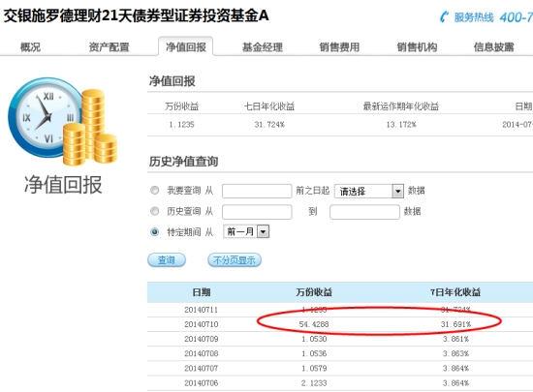The height and width of the screenshot is (392, 533).
Task: Open the 概况 tab
Action: click(x=30, y=46)
